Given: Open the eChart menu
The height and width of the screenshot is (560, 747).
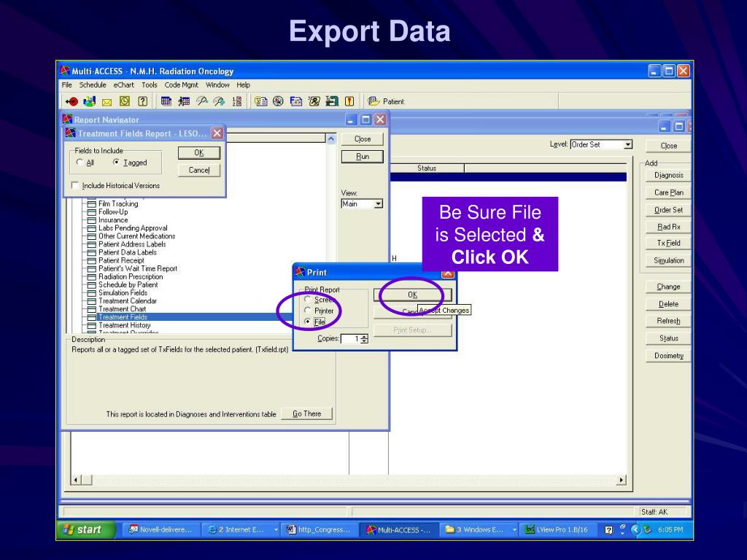Looking at the screenshot, I should click(123, 85).
